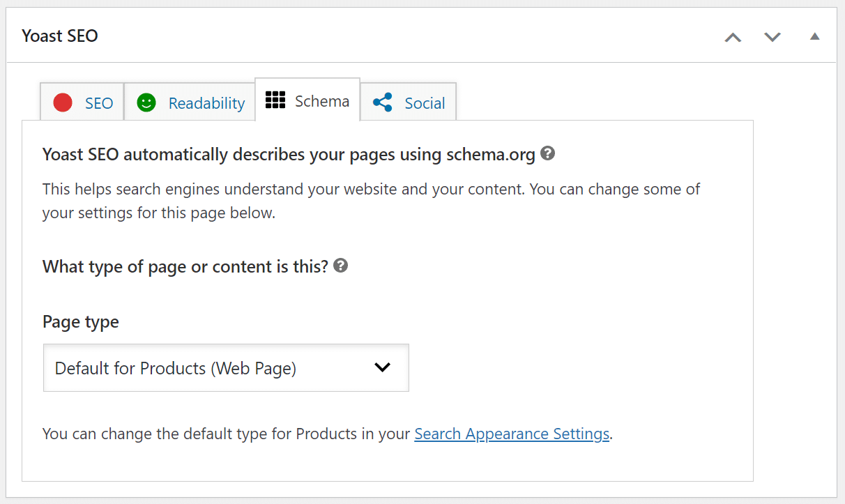Image resolution: width=845 pixels, height=504 pixels.
Task: Click the Yoast SEO title bar
Action: click(x=60, y=35)
